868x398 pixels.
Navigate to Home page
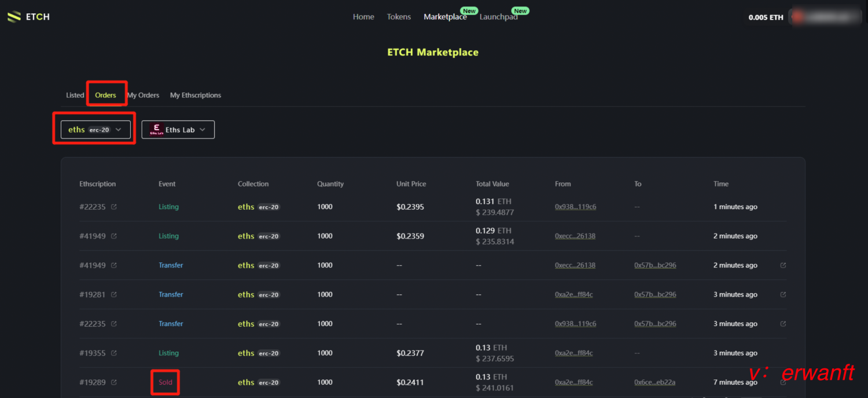click(363, 17)
